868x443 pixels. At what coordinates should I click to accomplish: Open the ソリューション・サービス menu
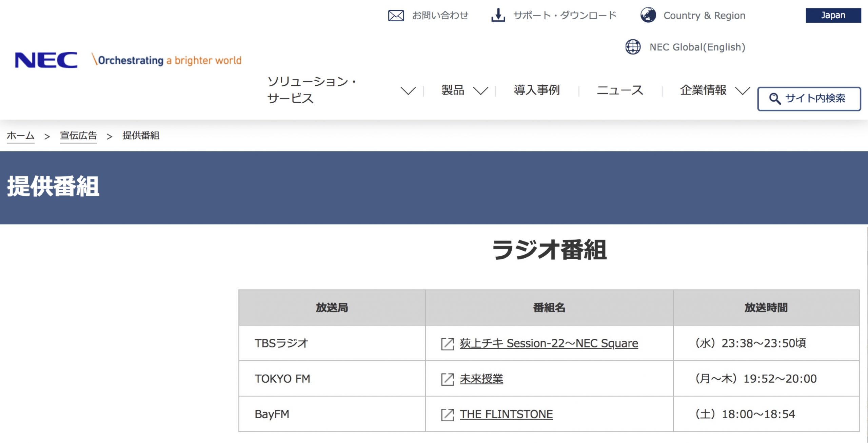coord(312,90)
